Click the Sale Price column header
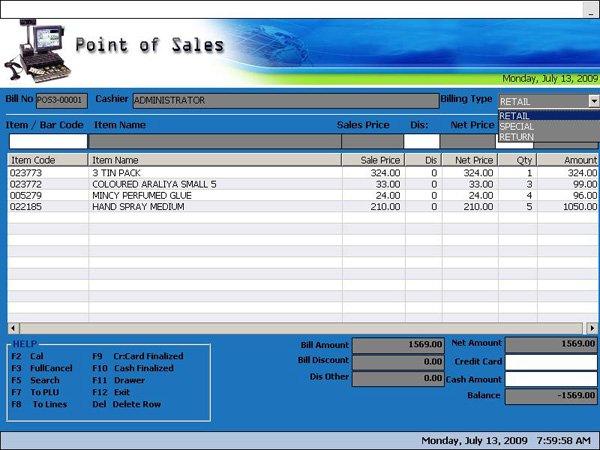 (373, 160)
